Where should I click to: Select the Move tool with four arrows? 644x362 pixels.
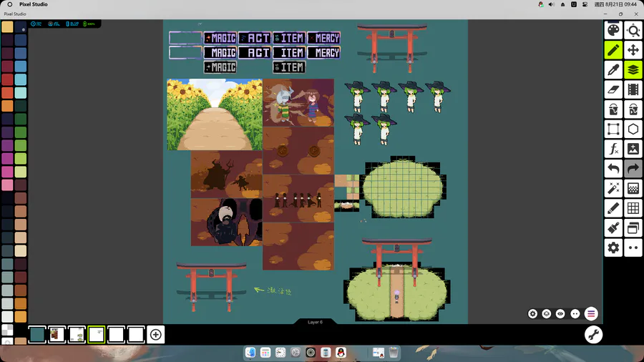click(x=633, y=51)
